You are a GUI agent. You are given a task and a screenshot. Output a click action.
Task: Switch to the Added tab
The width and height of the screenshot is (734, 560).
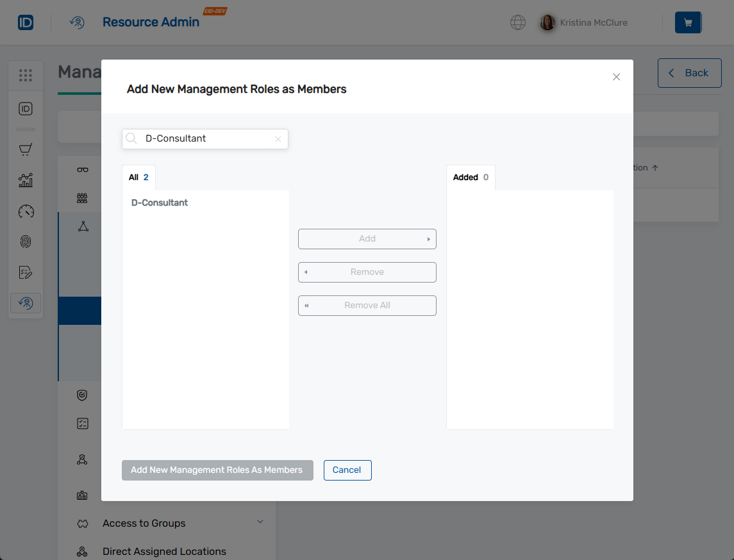point(471,177)
